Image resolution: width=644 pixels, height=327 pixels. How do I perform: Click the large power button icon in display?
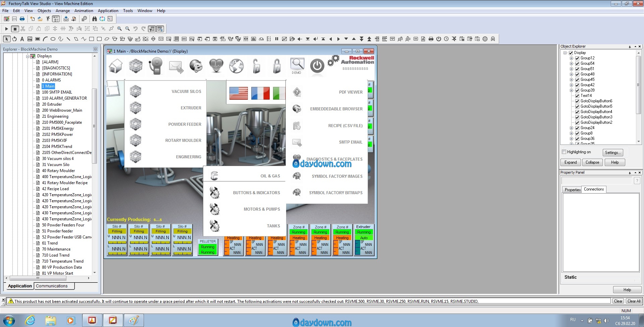pyautogui.click(x=317, y=66)
